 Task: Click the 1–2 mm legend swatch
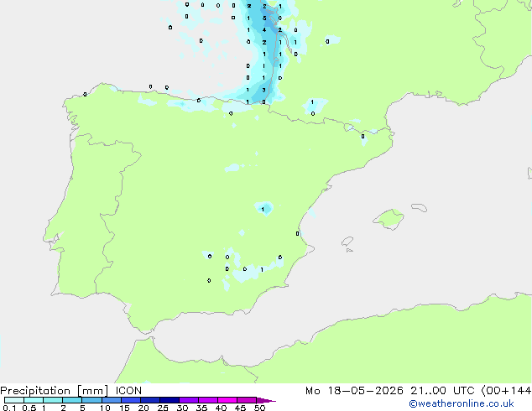click(53, 400)
